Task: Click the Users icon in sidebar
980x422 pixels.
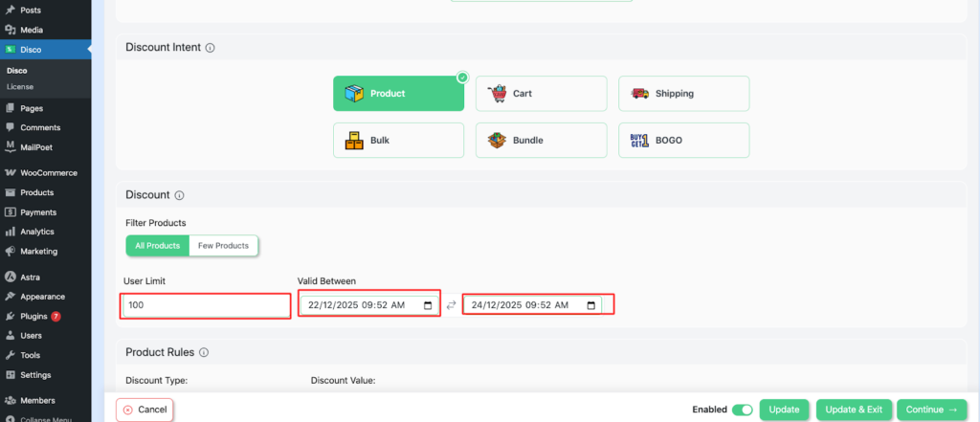Action: (x=10, y=336)
